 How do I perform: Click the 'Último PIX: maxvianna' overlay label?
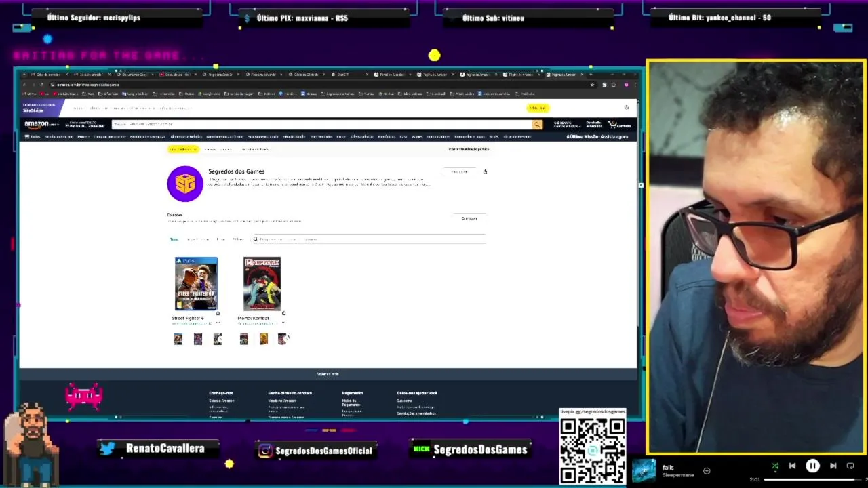(x=302, y=18)
